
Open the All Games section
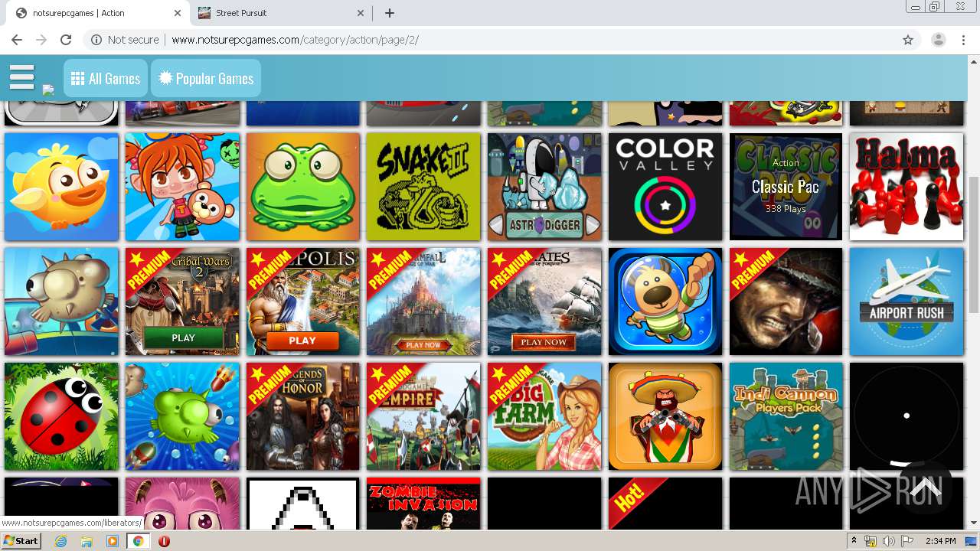pyautogui.click(x=106, y=78)
